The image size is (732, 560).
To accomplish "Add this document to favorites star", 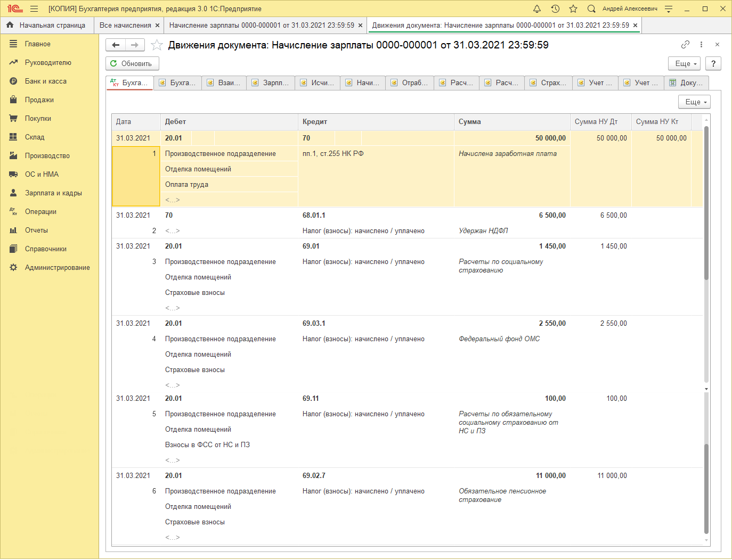I will tap(157, 45).
